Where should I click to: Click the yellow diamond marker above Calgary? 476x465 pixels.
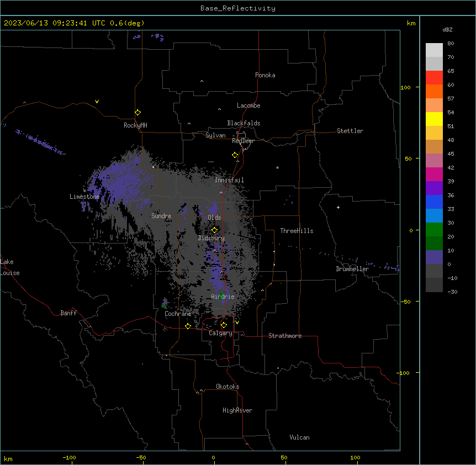click(224, 325)
